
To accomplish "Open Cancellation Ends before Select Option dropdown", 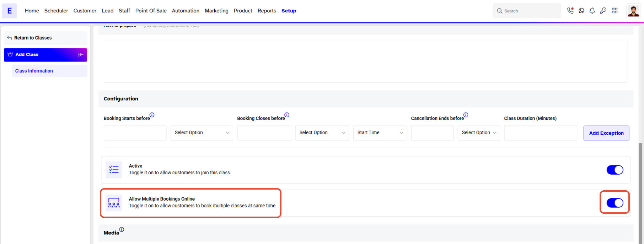I will pos(479,133).
